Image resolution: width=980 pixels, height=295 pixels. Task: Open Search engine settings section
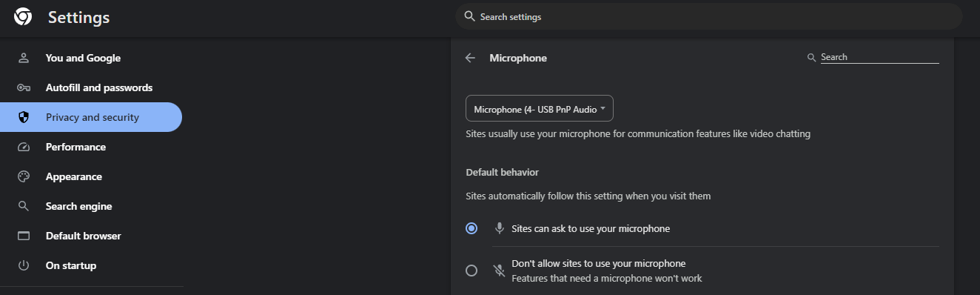tap(91, 206)
